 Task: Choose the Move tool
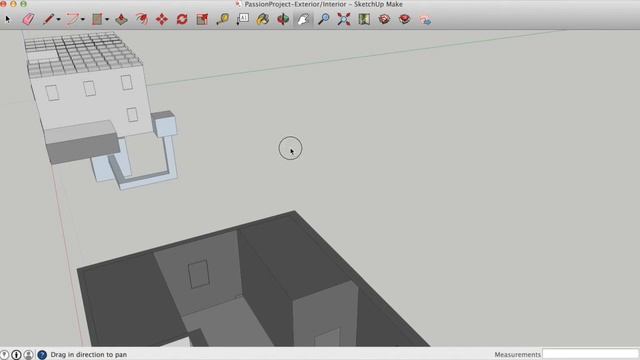point(162,19)
